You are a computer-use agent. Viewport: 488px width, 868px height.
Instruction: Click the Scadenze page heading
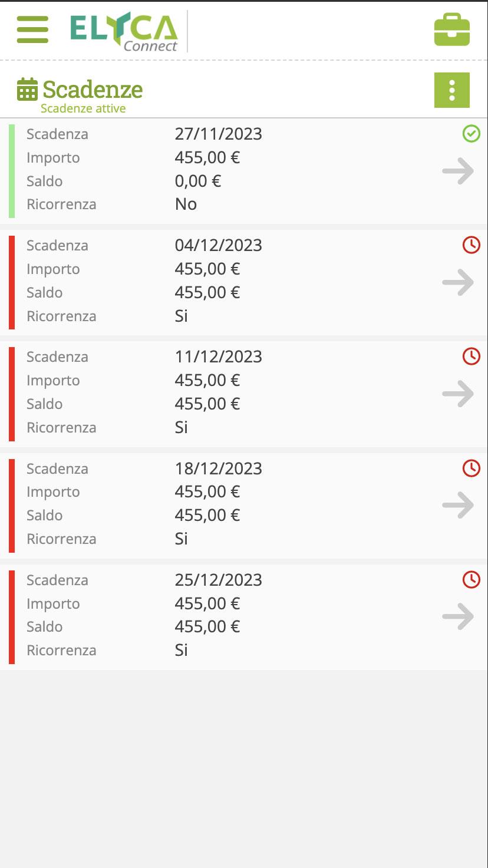[x=93, y=90]
